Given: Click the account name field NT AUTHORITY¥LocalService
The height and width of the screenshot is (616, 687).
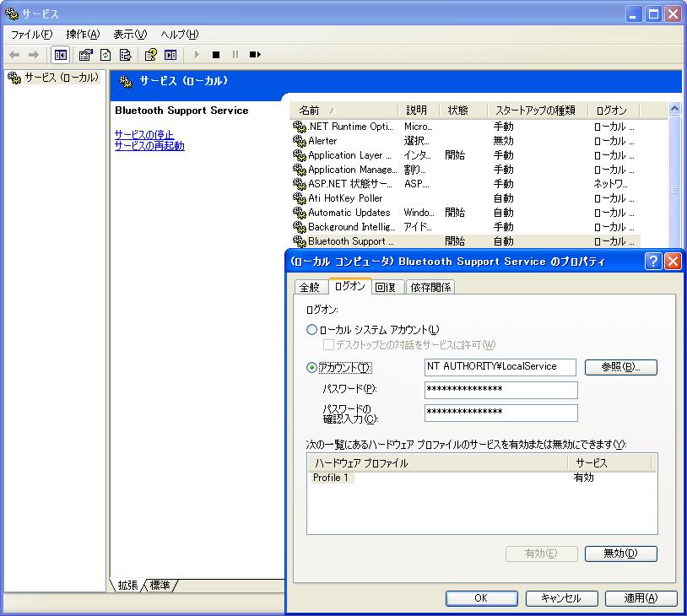Looking at the screenshot, I should 500,367.
